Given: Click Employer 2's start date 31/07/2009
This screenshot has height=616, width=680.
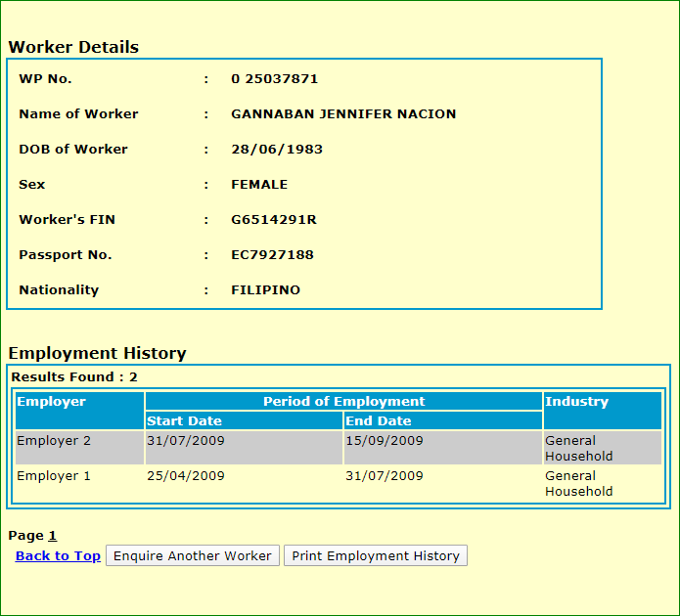Looking at the screenshot, I should [x=186, y=441].
